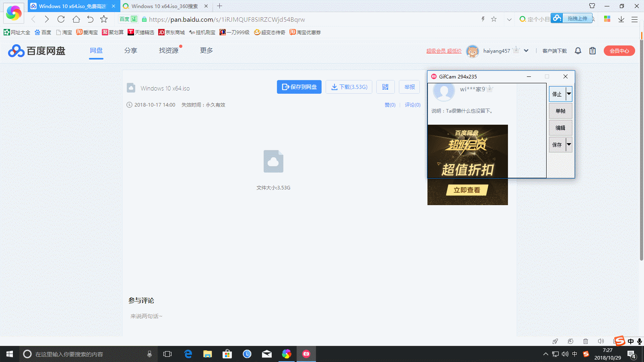Bookmark this page with the star icon
Image resolution: width=644 pixels, height=362 pixels.
pos(494,19)
